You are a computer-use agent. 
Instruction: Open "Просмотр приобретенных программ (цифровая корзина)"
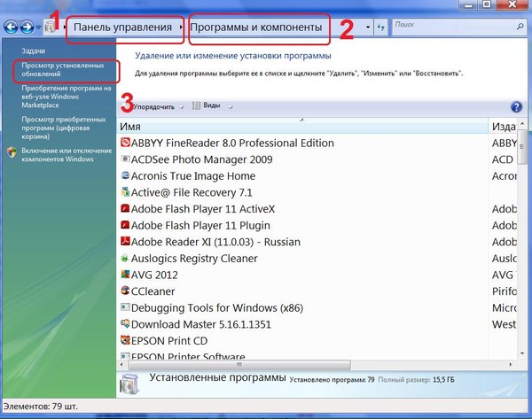pos(64,128)
